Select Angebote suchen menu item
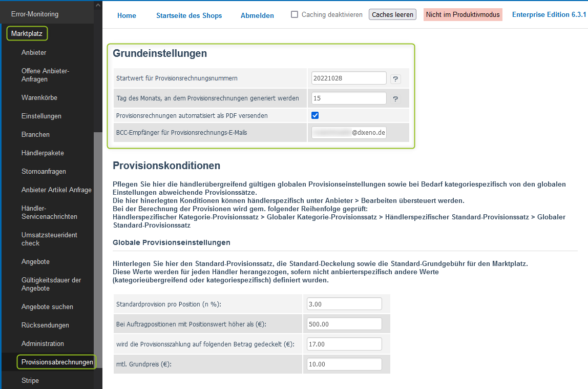 click(x=47, y=306)
